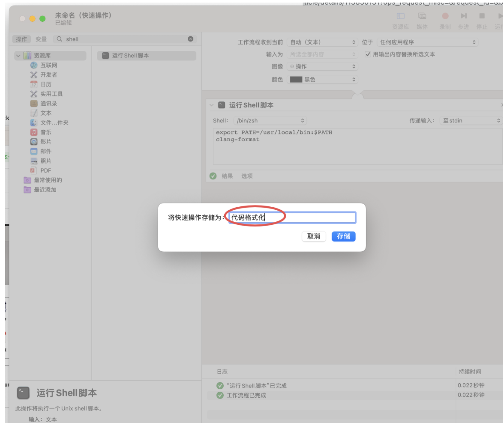Switch to the 操作 tab
The width and height of the screenshot is (504, 423).
(21, 39)
